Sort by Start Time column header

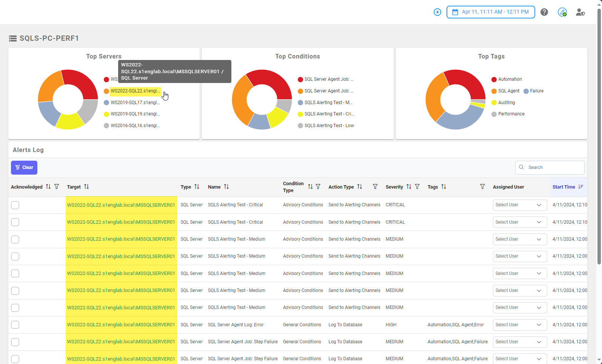(x=564, y=187)
